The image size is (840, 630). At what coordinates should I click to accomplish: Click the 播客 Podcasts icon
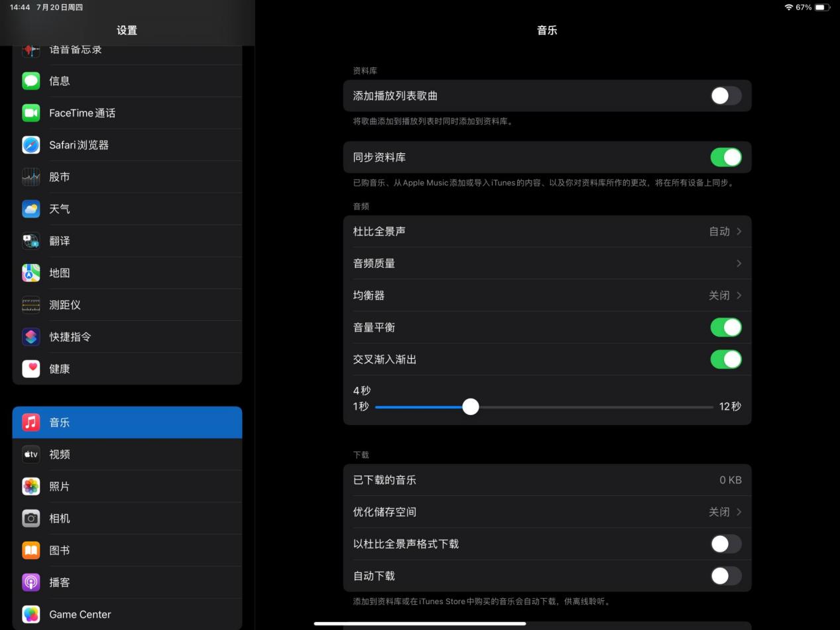(x=30, y=582)
